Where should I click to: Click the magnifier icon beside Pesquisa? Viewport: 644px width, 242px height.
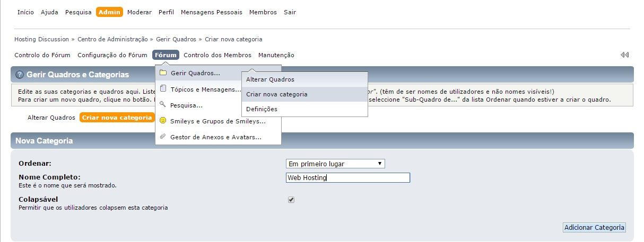tap(163, 105)
